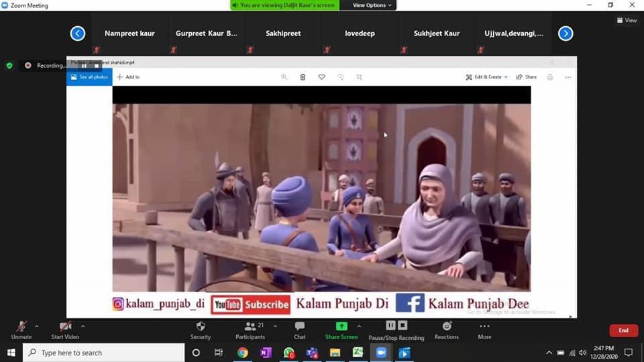The height and width of the screenshot is (362, 644).
Task: Unmute the microphone in Zoom
Action: [21, 330]
